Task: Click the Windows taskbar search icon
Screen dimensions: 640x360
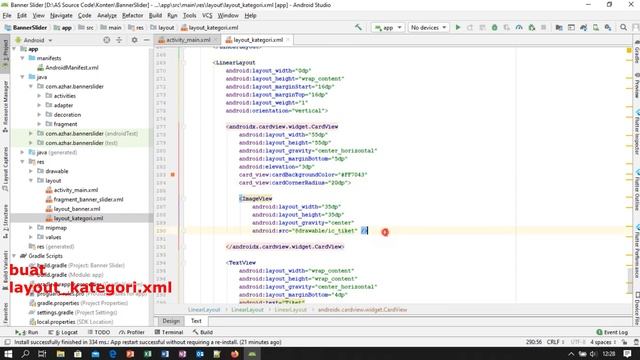Action: [x=25, y=354]
